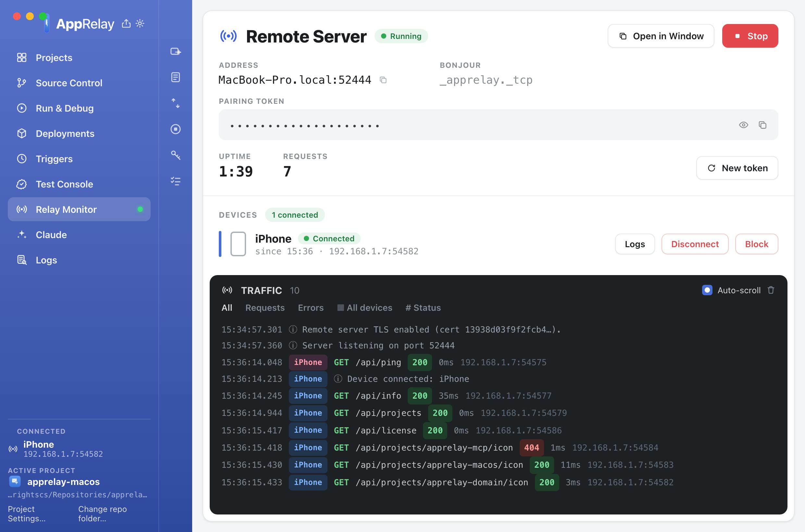The image size is (805, 532).
Task: Click the checklist icon in the strip
Action: (176, 181)
